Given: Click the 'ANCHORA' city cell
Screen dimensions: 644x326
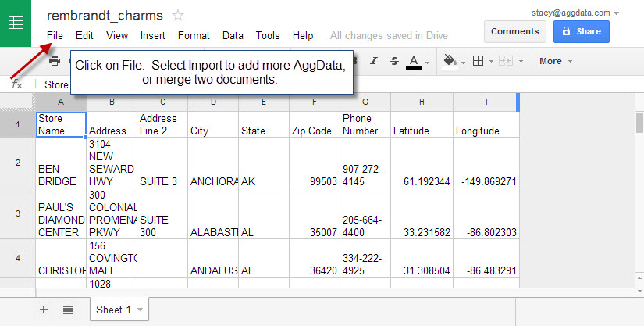Looking at the screenshot, I should 213,163.
